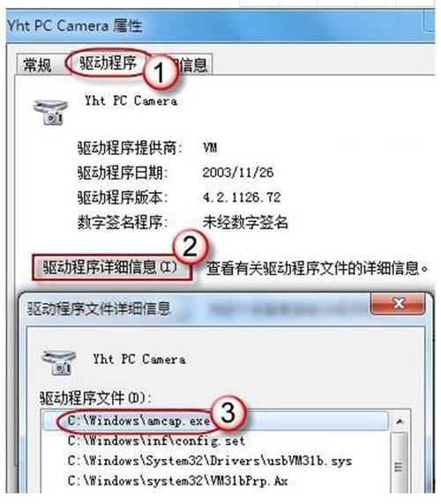Click the camera icon in the properties window
Viewport: 441px width, 504px height.
tap(51, 112)
